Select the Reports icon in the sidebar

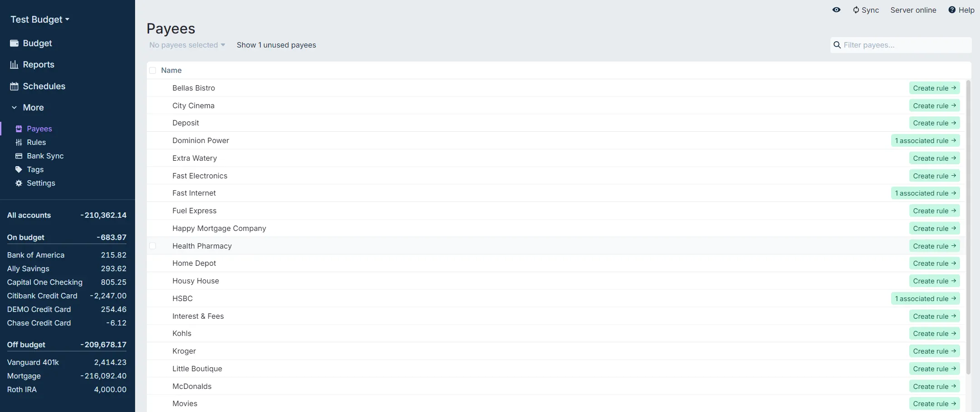(x=14, y=64)
